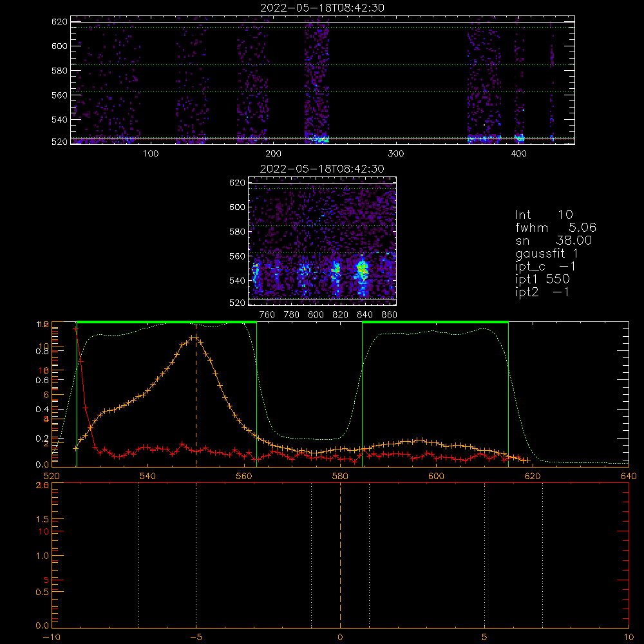
Task: Click the timestamp title above the middle image
Action: [x=322, y=169]
